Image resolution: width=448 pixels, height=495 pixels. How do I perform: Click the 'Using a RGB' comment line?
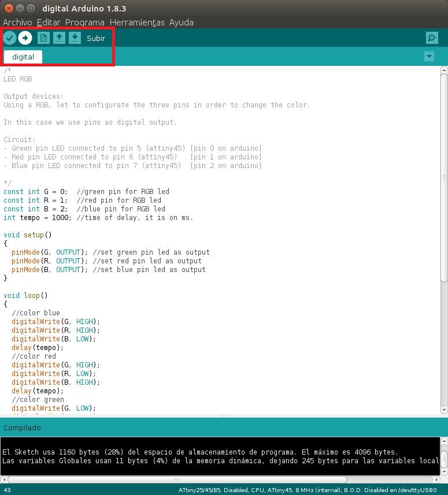(157, 105)
